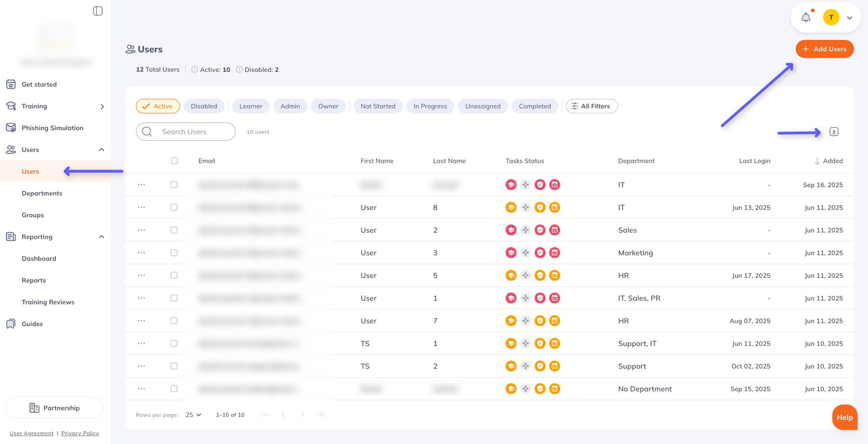Click the Add Users button
This screenshot has height=444, width=868.
tap(824, 49)
